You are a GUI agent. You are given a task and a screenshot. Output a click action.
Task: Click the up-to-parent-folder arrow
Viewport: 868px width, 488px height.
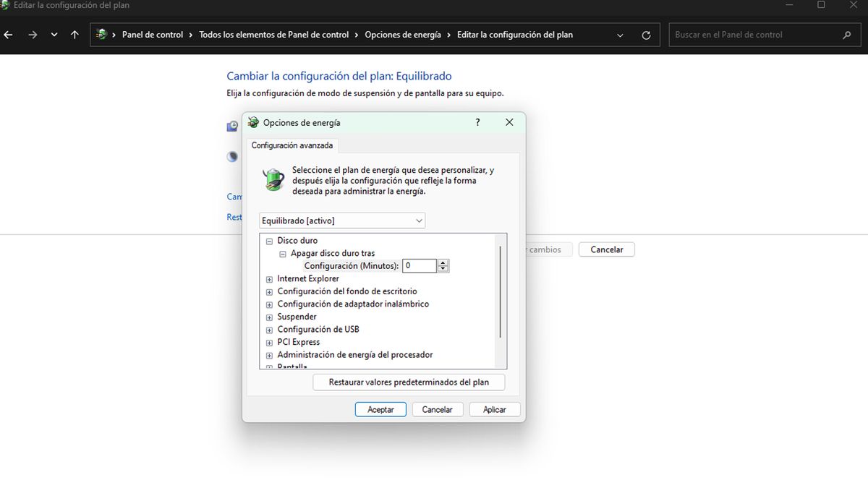75,34
